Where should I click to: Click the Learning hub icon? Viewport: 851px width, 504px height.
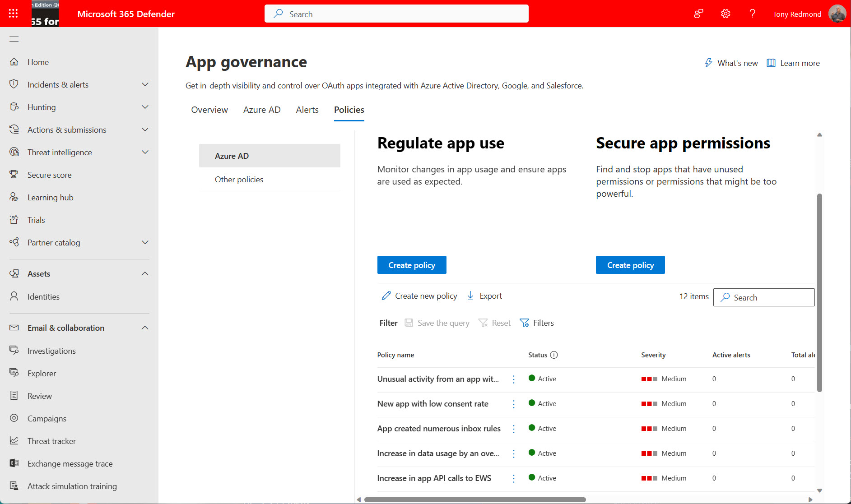point(14,197)
